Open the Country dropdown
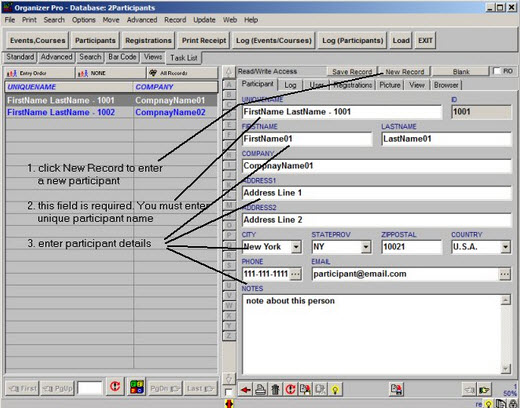 tap(505, 247)
